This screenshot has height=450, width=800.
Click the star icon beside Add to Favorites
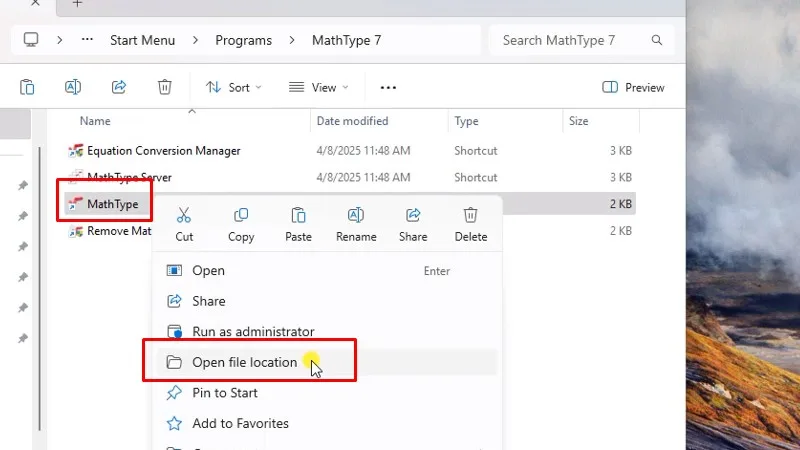(174, 423)
